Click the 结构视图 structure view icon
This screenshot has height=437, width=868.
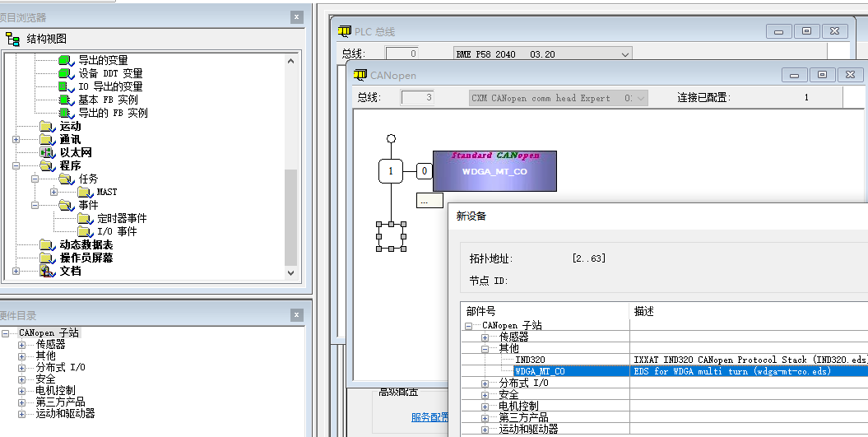click(x=12, y=39)
